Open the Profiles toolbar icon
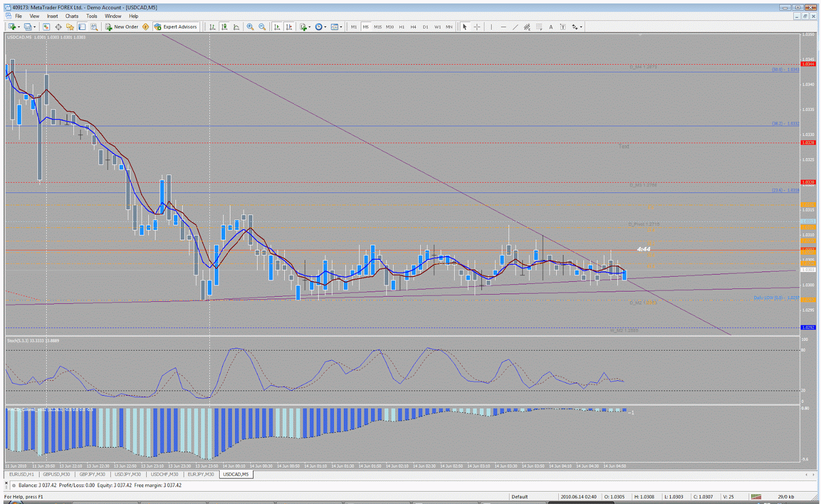 coord(28,27)
